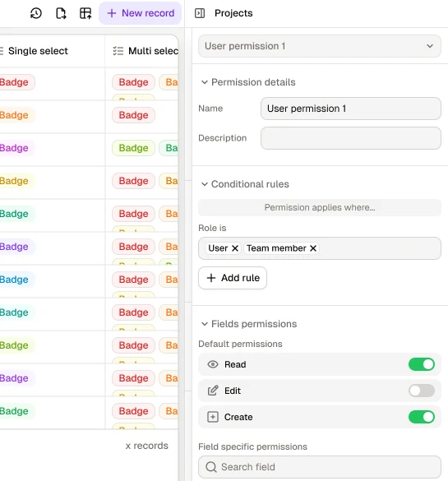Open the Role is multi-select box
This screenshot has width=448, height=481.
click(320, 248)
